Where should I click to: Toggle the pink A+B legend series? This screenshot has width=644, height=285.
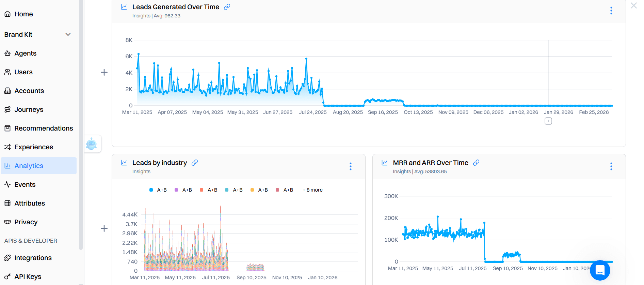click(x=285, y=190)
